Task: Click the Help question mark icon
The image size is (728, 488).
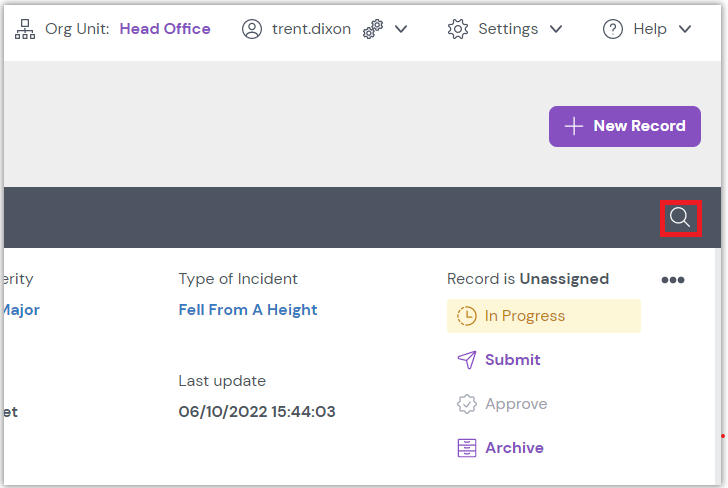Action: tap(613, 29)
